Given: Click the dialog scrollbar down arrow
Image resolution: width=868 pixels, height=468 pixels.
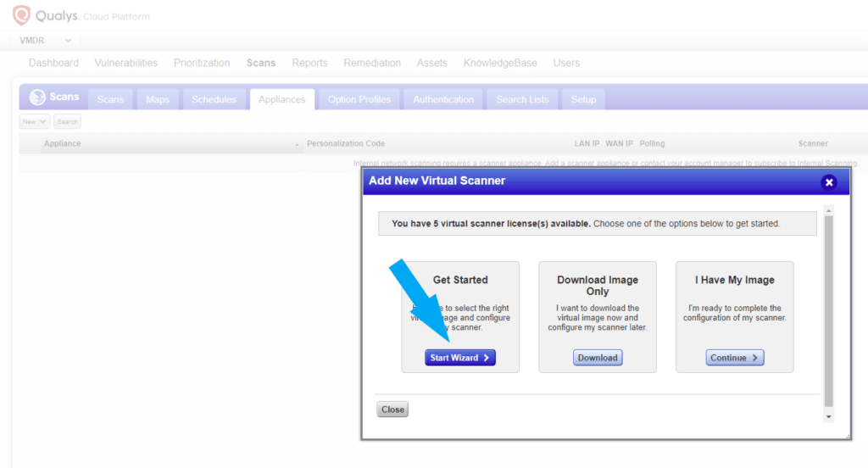Looking at the screenshot, I should [829, 417].
